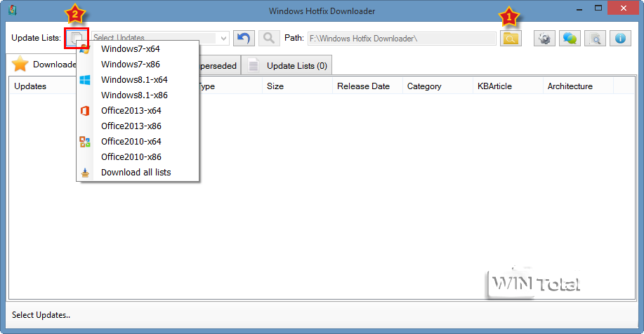Image resolution: width=644 pixels, height=334 pixels.
Task: Close the Windows Hotfix Downloader window
Action: (624, 8)
